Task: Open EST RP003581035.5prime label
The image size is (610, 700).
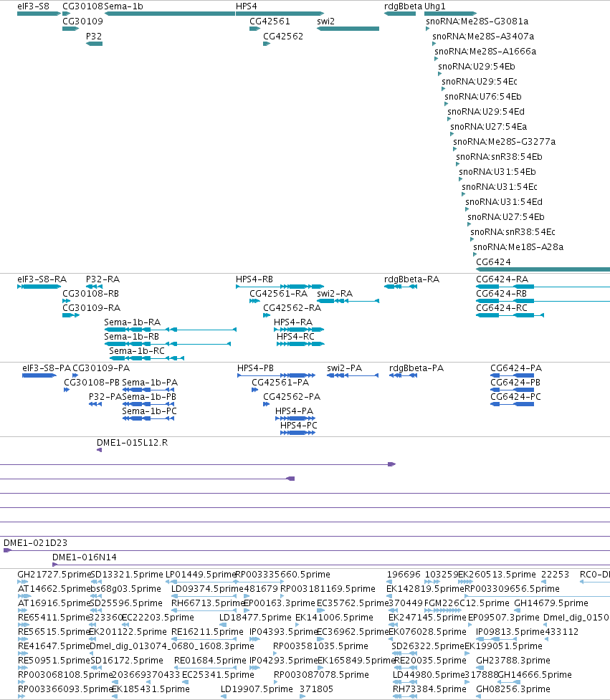Action: pos(320,646)
